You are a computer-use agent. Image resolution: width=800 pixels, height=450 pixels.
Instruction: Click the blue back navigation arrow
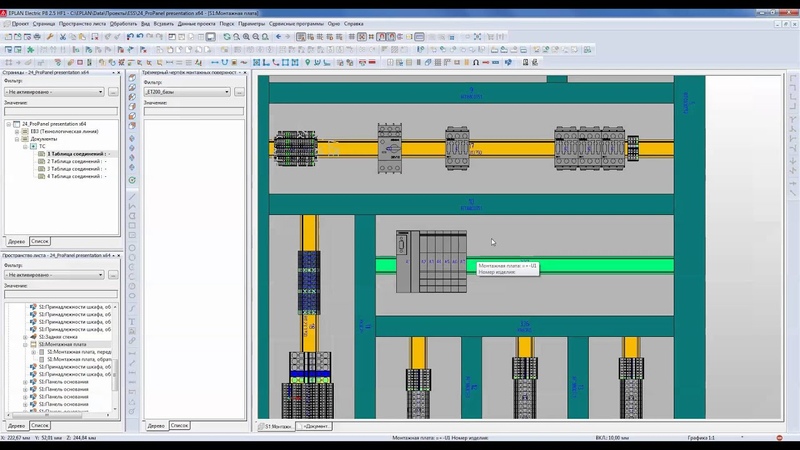278,37
